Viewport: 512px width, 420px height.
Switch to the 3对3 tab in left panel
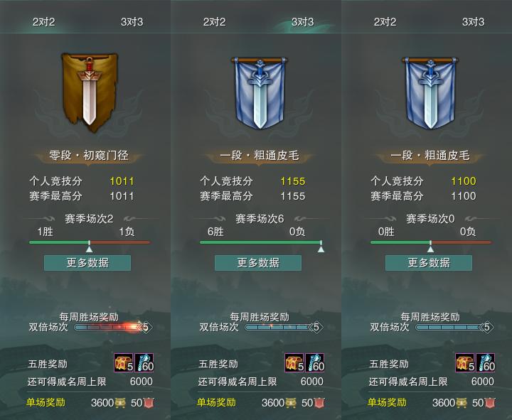click(132, 22)
